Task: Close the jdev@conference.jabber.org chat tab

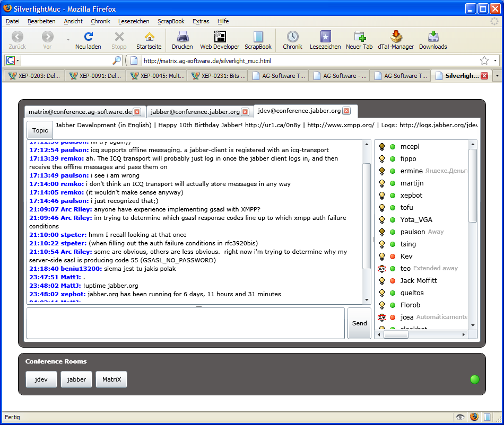Action: [346, 111]
